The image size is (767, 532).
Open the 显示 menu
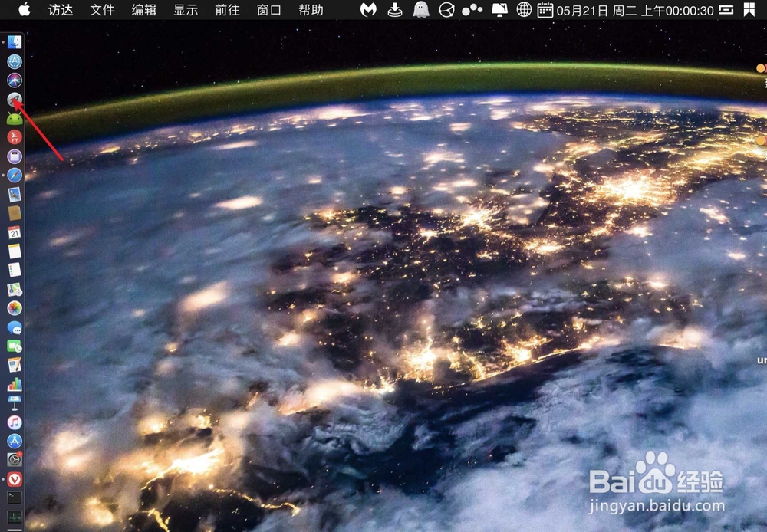(186, 10)
